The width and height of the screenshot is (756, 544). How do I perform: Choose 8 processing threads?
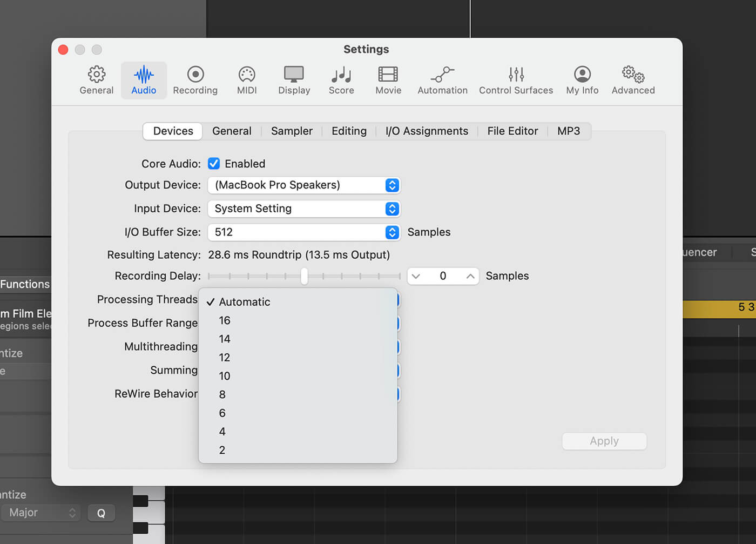pos(298,394)
